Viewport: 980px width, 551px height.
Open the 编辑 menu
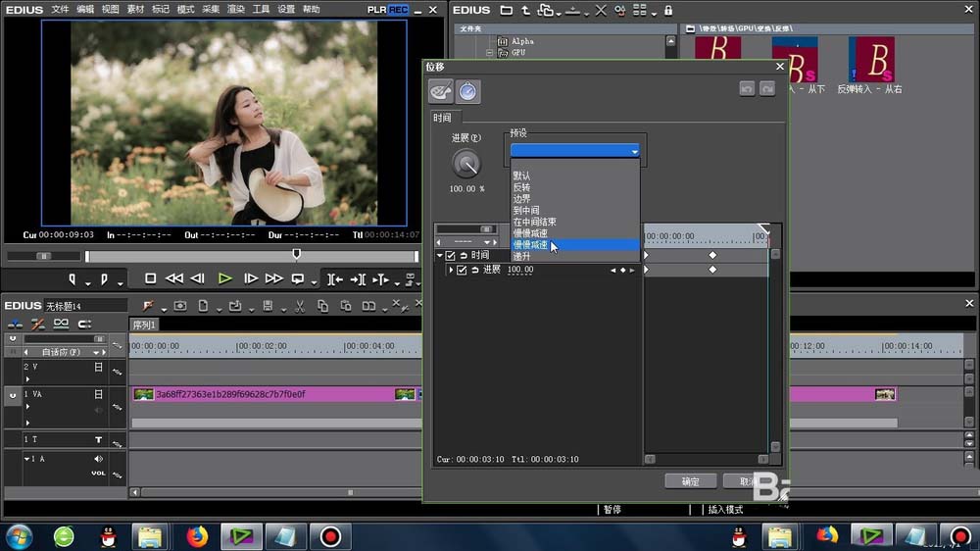[x=85, y=10]
